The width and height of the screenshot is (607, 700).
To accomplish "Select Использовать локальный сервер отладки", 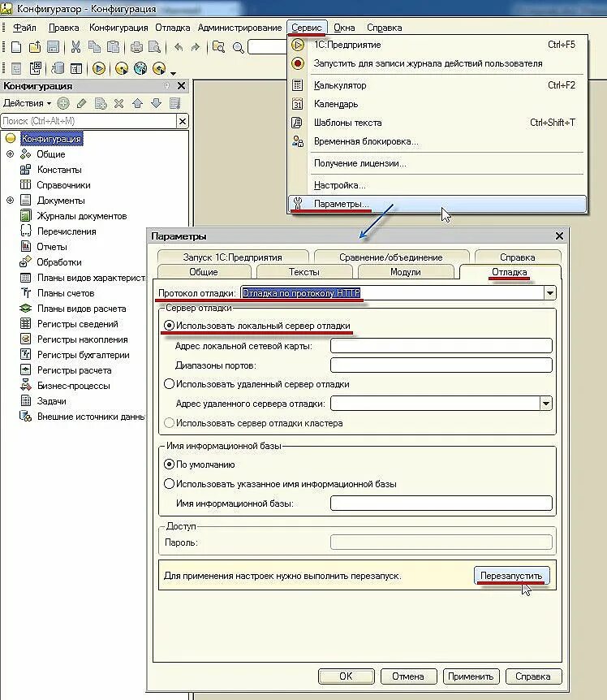I will [169, 326].
